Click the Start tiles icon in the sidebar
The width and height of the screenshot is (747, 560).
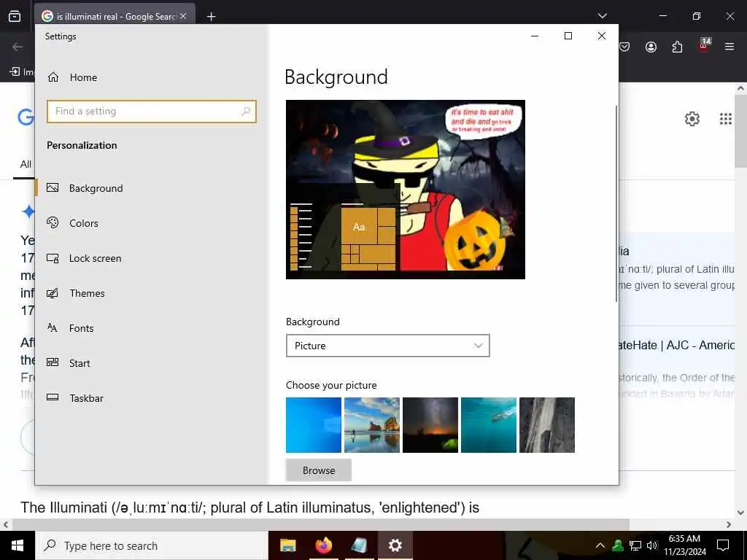point(53,362)
